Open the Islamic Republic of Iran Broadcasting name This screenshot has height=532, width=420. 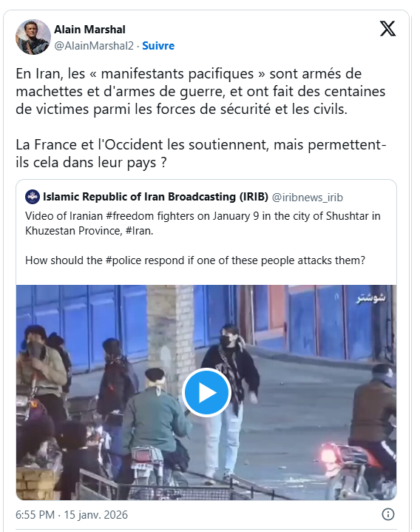click(155, 197)
